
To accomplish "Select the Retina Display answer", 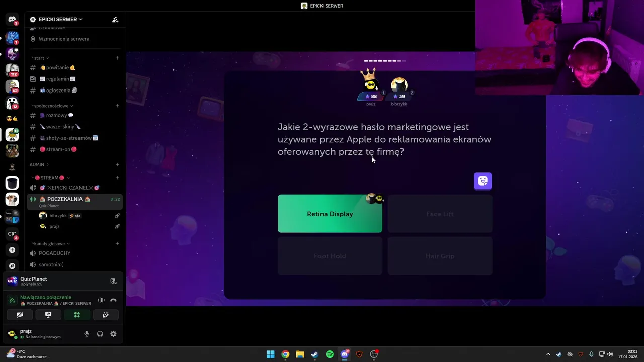I will tap(330, 214).
